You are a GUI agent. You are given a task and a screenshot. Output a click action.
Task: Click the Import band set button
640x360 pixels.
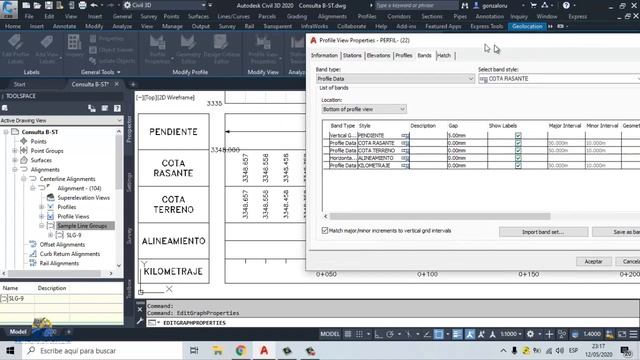pyautogui.click(x=543, y=232)
